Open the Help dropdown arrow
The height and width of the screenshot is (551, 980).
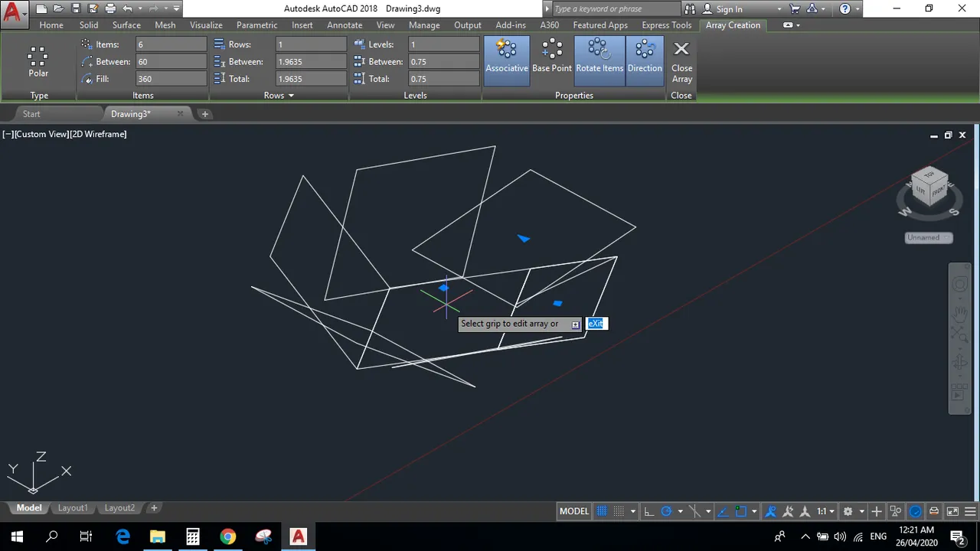click(x=858, y=9)
